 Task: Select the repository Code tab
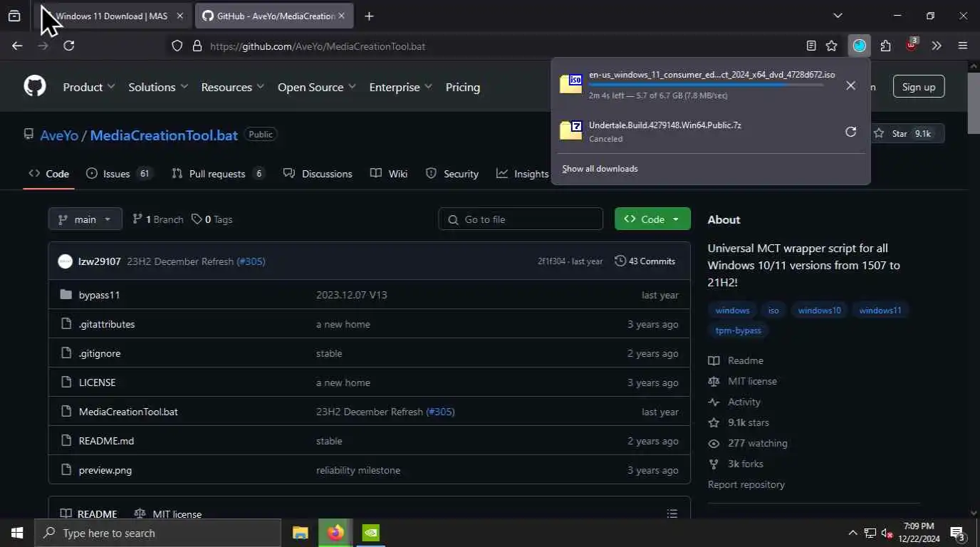(48, 174)
